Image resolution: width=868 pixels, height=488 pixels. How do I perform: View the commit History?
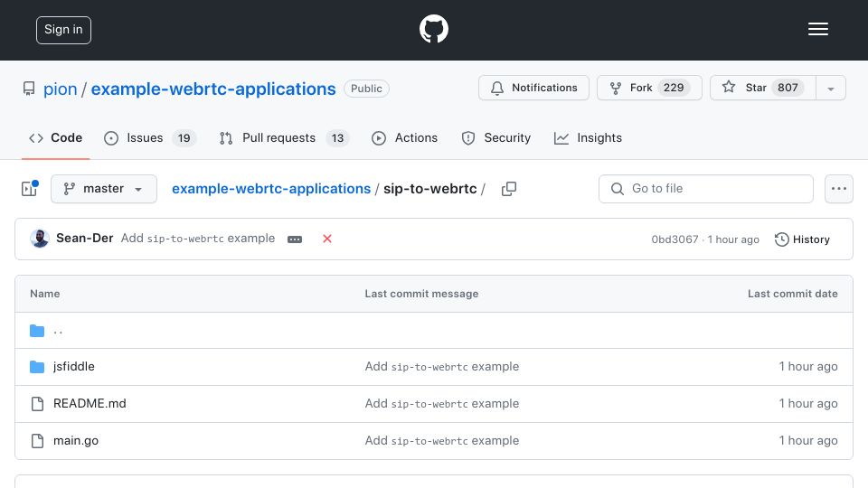point(802,239)
